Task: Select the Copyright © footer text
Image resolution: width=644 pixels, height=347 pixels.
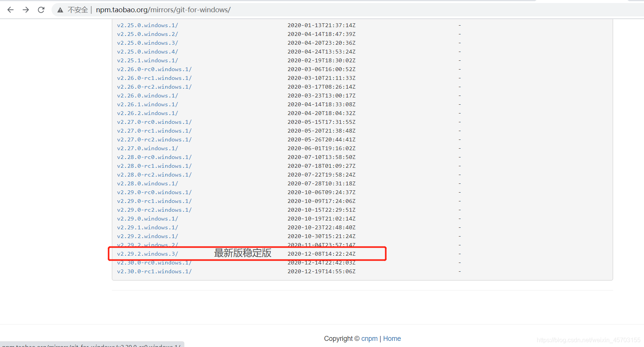Action: 342,339
